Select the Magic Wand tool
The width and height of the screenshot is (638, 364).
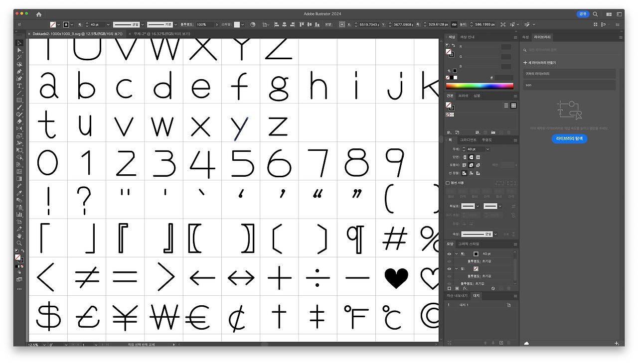[x=19, y=57]
